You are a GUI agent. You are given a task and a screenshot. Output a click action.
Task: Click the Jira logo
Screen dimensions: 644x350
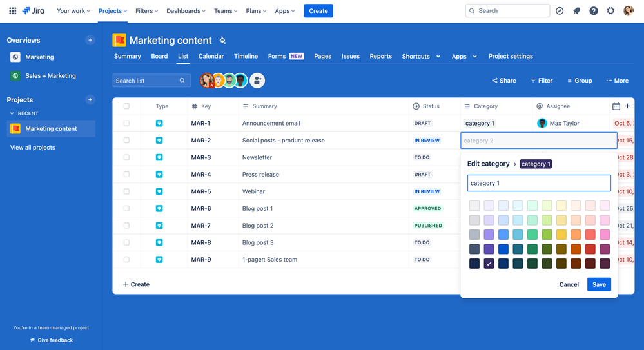click(x=34, y=11)
